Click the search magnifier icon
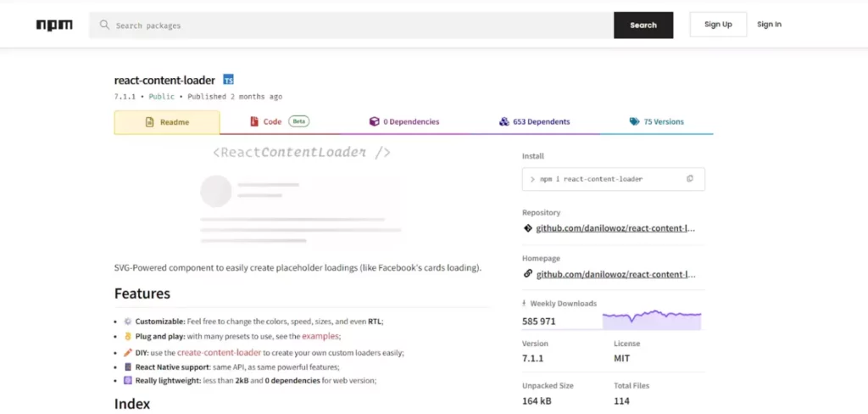 click(x=104, y=25)
